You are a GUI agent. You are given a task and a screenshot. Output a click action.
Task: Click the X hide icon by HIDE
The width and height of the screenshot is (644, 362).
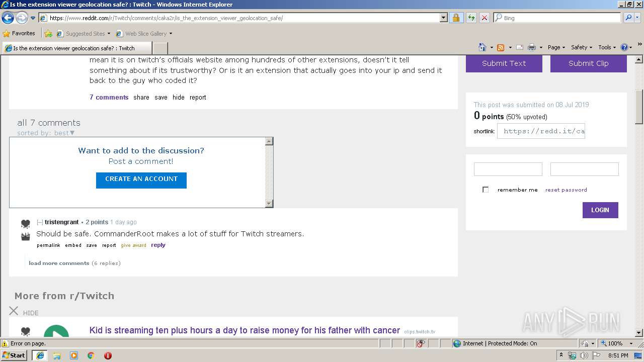coord(14,311)
